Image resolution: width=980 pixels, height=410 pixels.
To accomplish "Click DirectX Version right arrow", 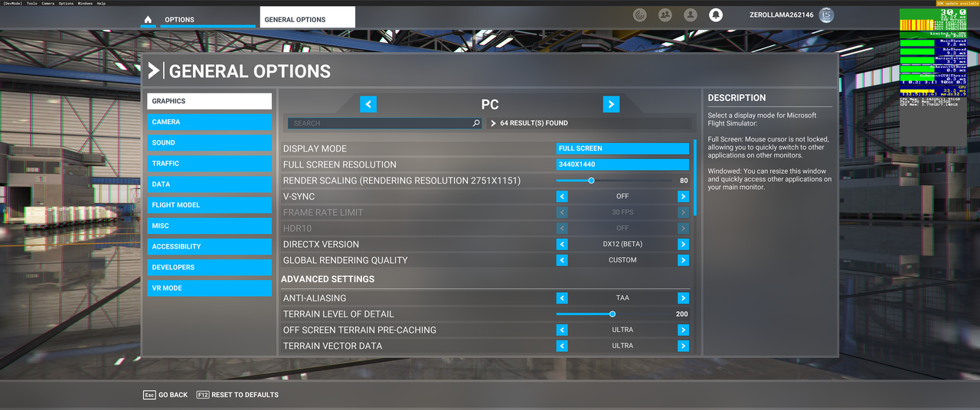I will (683, 244).
